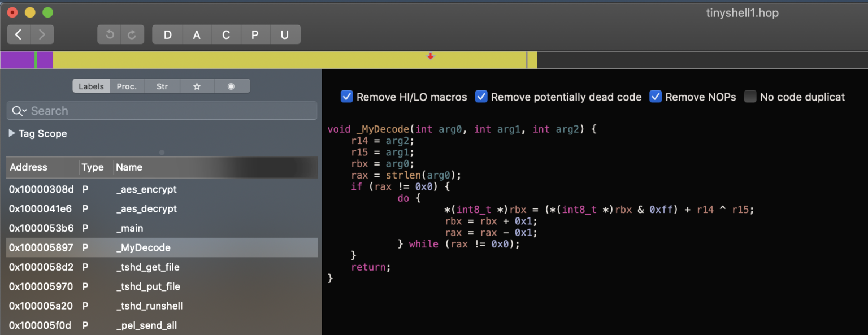Select the _tshd_runshell procedure row

(162, 306)
